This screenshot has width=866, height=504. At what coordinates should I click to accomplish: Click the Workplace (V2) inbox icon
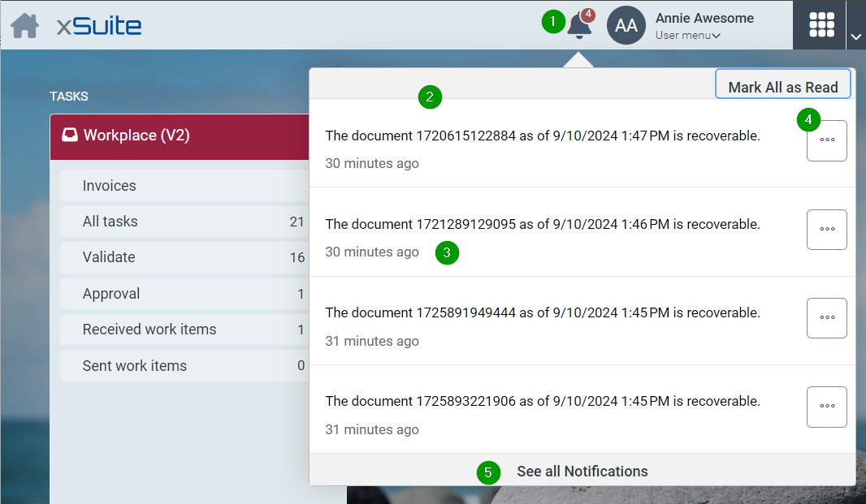point(70,136)
